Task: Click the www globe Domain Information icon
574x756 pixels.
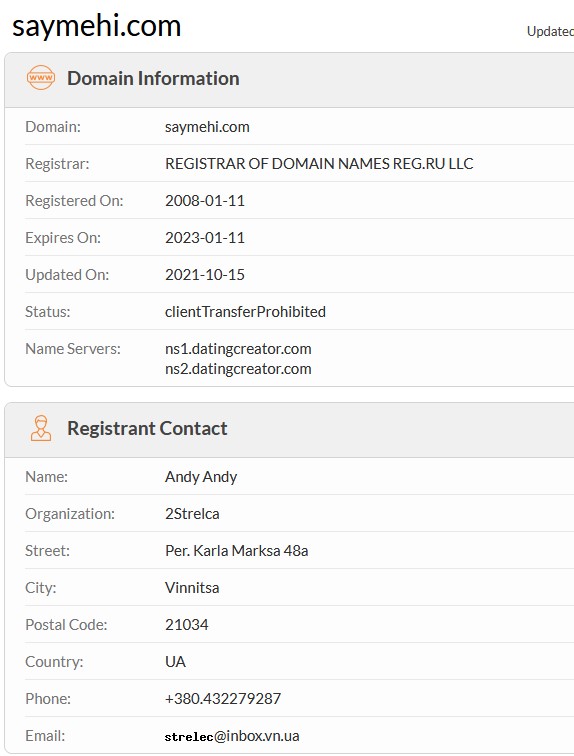Action: (40, 78)
